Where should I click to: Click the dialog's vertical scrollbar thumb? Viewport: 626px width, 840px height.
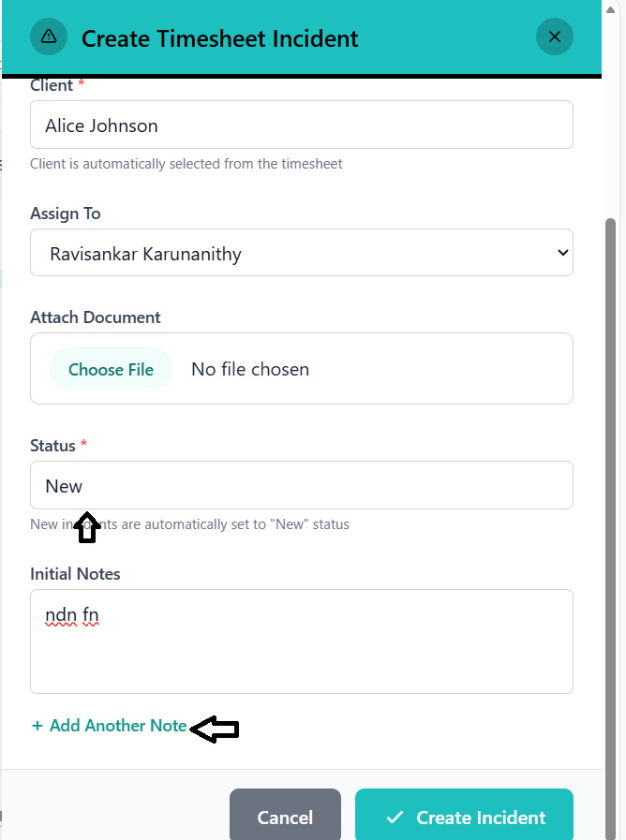tap(611, 468)
